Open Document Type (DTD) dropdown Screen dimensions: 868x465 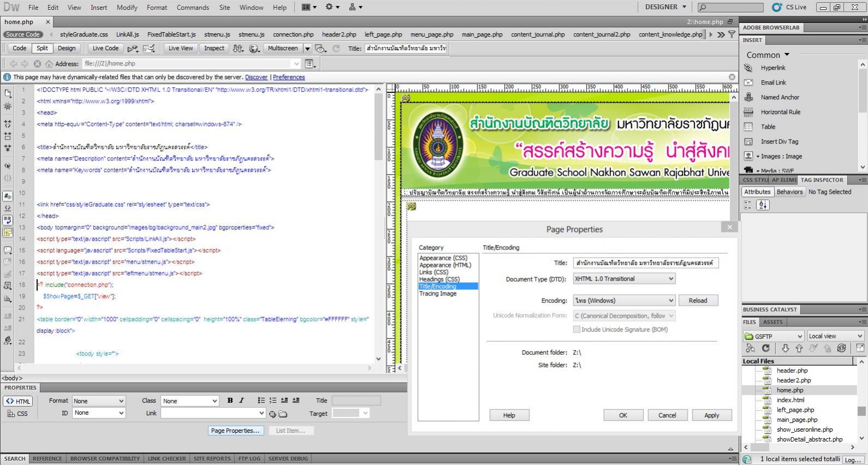tap(624, 279)
